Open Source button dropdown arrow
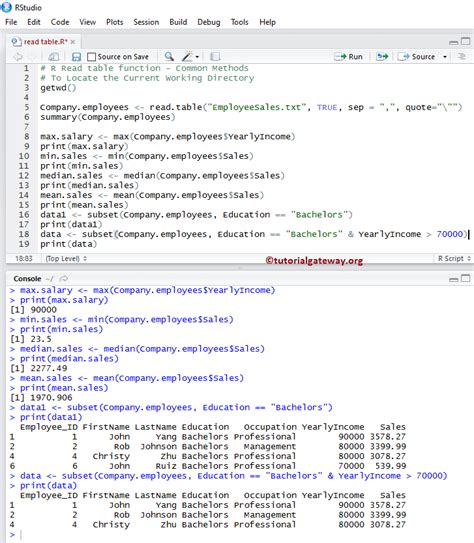 (x=445, y=57)
